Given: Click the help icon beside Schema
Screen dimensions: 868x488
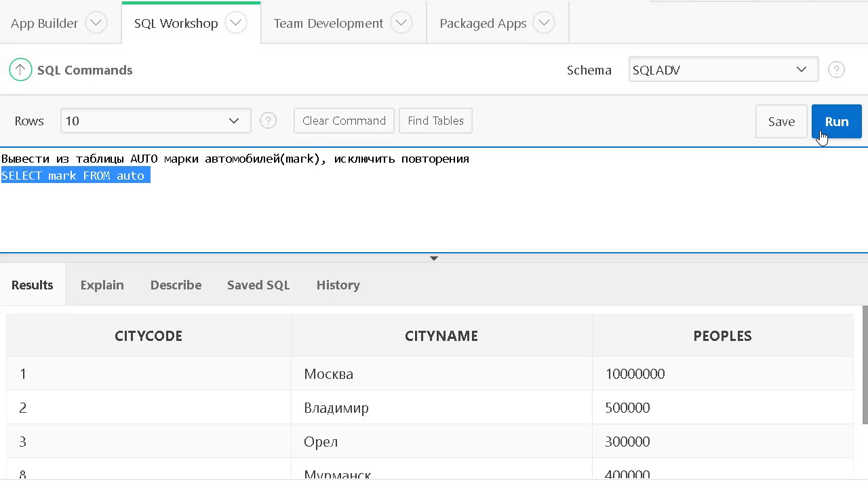Looking at the screenshot, I should pos(836,70).
